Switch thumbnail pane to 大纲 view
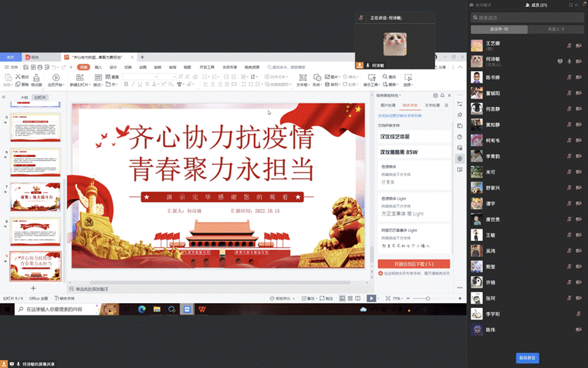The height and width of the screenshot is (368, 588). [x=24, y=98]
